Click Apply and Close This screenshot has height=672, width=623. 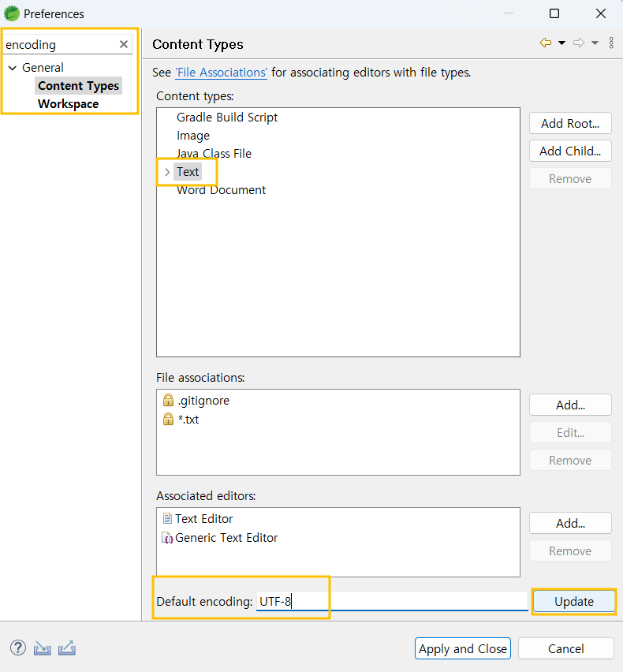(x=463, y=648)
